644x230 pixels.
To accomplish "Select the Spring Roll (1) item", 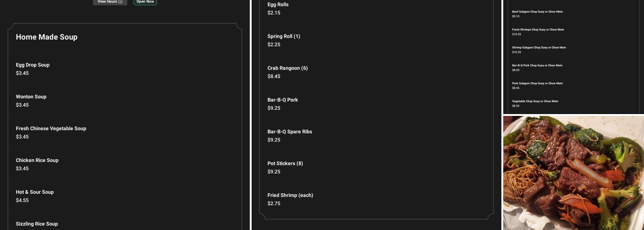I will 284,37.
